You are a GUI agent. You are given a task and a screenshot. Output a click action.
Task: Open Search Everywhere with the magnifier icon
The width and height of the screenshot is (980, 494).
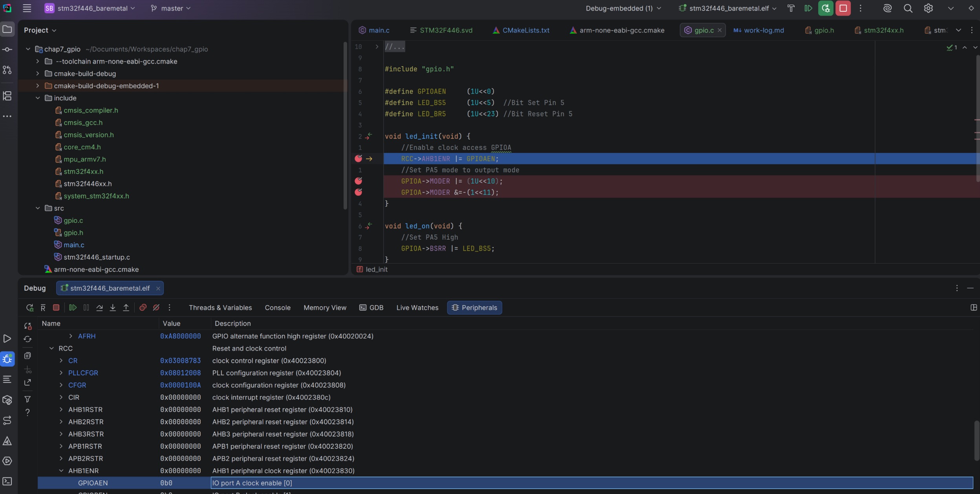[907, 8]
